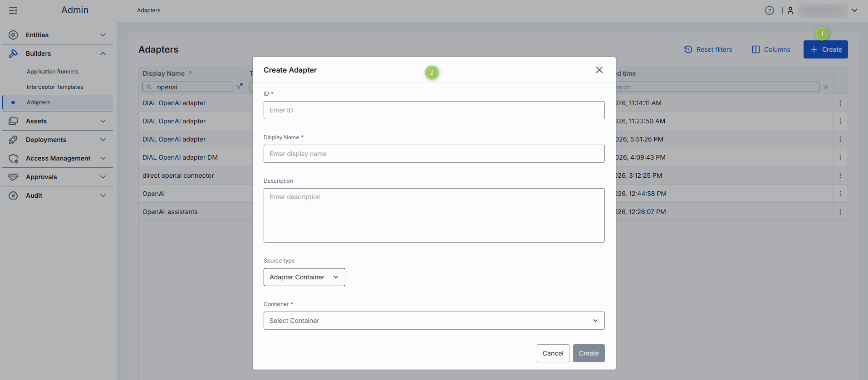The image size is (868, 380).
Task: Click Reset filters
Action: click(x=708, y=49)
